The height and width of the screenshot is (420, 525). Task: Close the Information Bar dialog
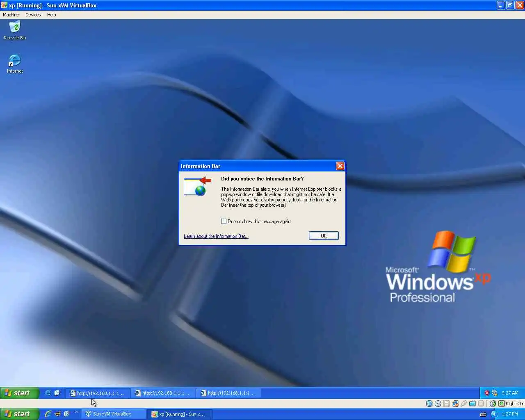click(x=340, y=166)
